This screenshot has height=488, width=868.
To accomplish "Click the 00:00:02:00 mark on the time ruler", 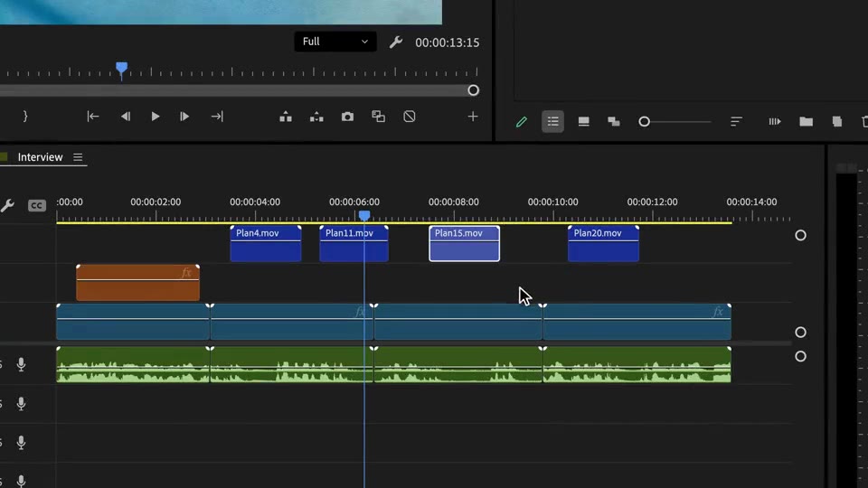I will pyautogui.click(x=156, y=202).
